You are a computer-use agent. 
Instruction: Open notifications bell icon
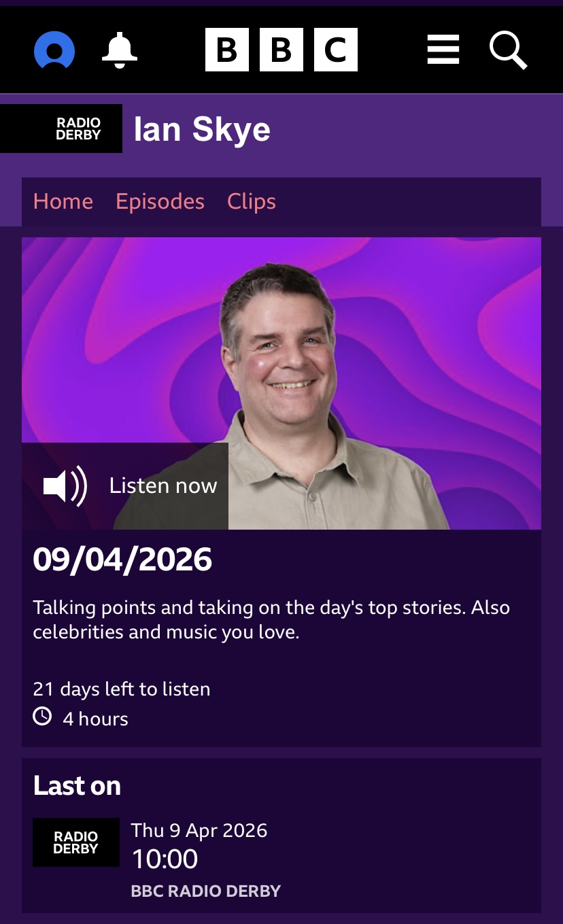pos(120,50)
